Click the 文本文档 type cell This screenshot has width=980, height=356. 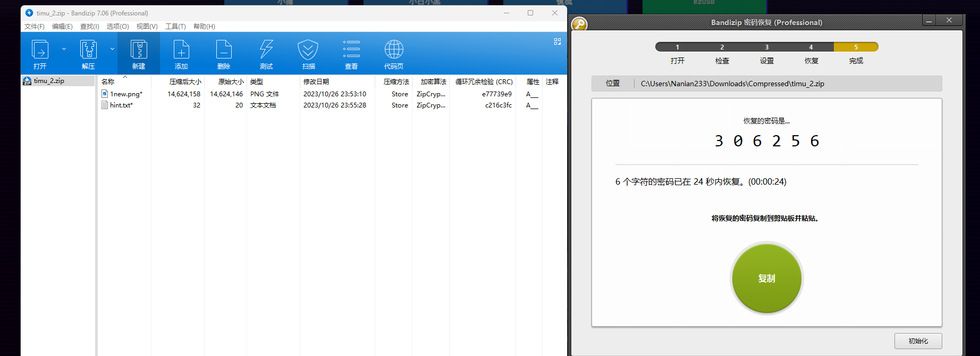[263, 105]
